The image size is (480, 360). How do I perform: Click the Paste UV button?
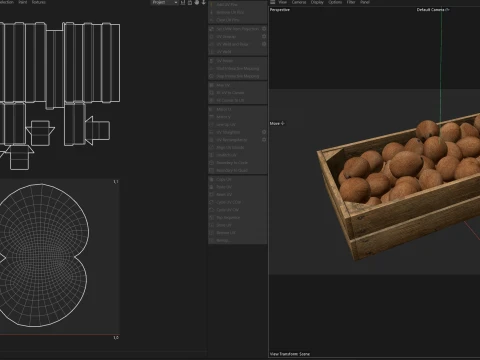click(237, 187)
